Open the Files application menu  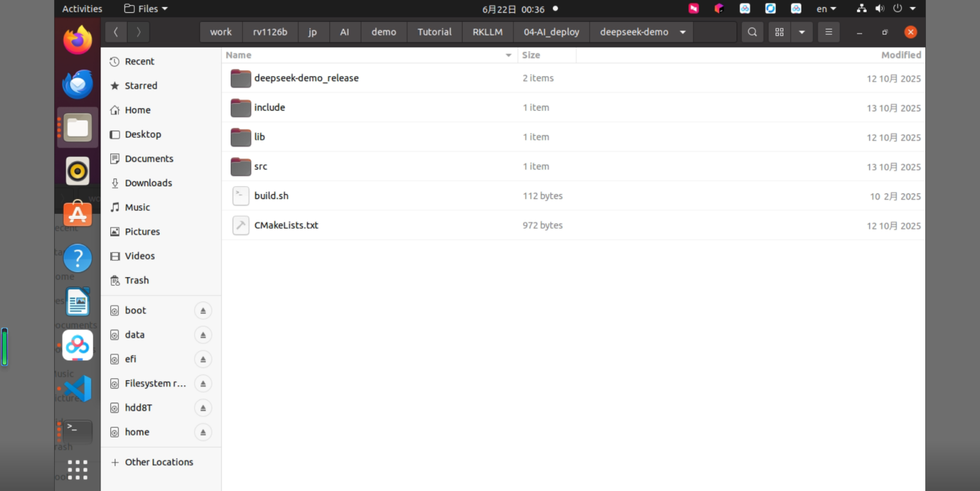[x=146, y=9]
